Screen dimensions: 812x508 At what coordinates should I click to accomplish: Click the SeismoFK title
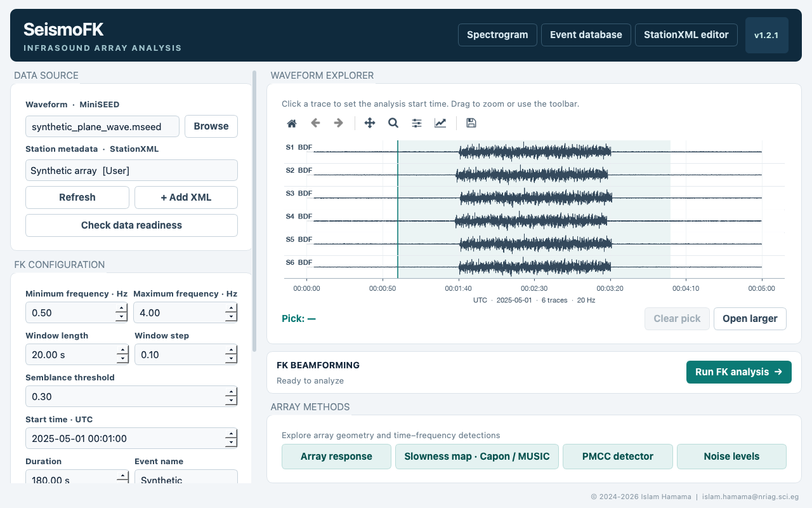click(63, 29)
